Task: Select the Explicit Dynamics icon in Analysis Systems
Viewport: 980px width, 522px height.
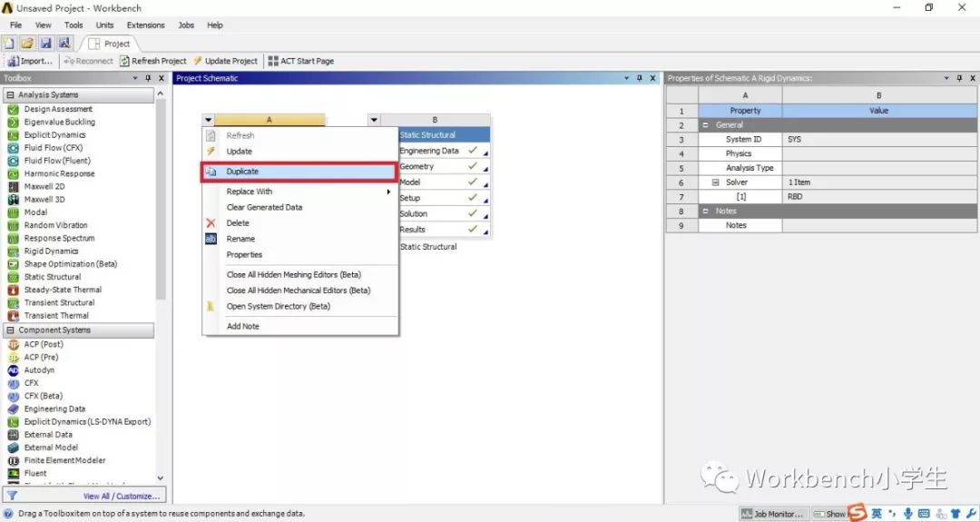Action: point(13,135)
